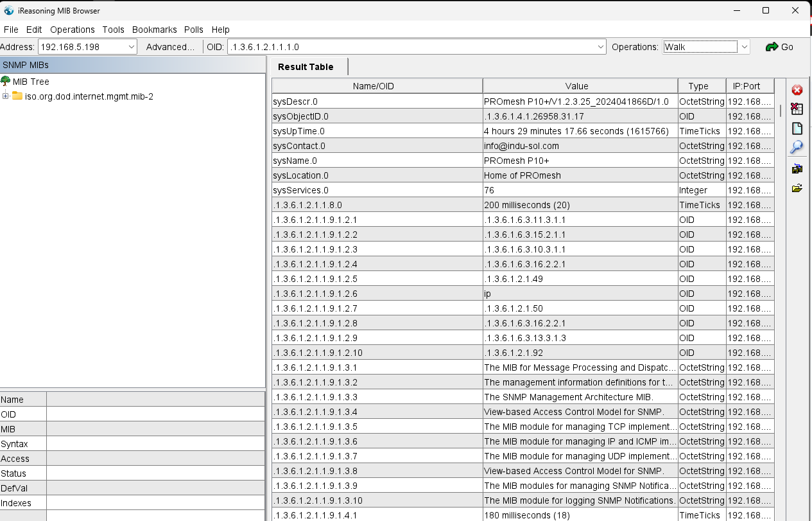The image size is (812, 521).
Task: Click the clear result table icon
Action: (797, 109)
